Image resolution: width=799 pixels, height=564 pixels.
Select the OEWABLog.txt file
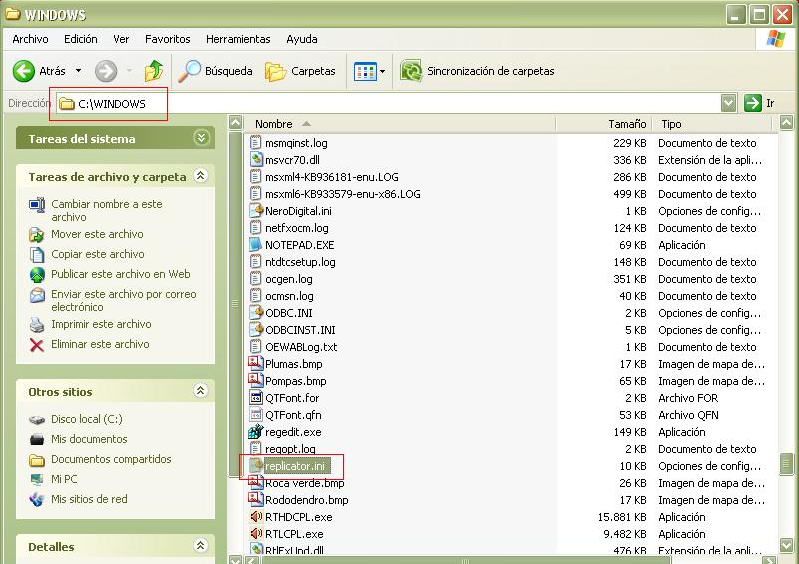pyautogui.click(x=301, y=347)
